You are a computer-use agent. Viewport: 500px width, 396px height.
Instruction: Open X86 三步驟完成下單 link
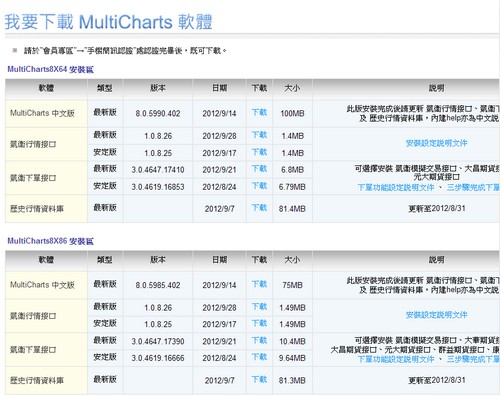(473, 359)
